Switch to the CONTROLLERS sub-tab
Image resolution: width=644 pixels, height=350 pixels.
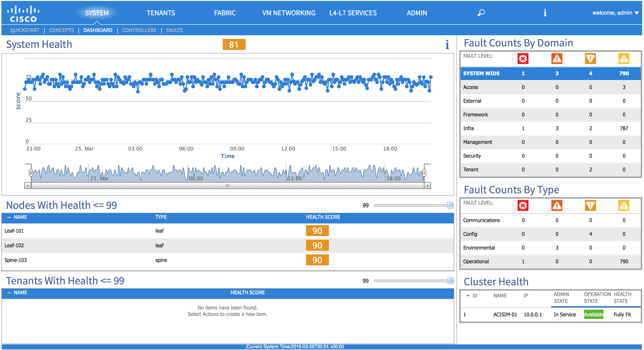pos(139,30)
